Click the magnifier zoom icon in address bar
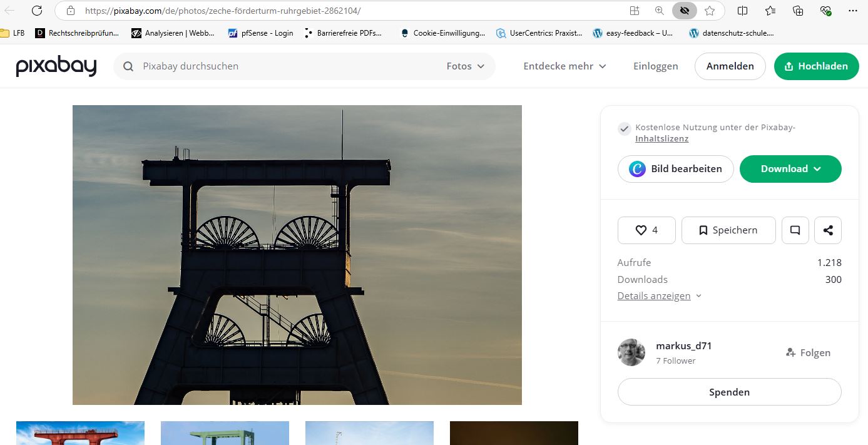 [660, 11]
